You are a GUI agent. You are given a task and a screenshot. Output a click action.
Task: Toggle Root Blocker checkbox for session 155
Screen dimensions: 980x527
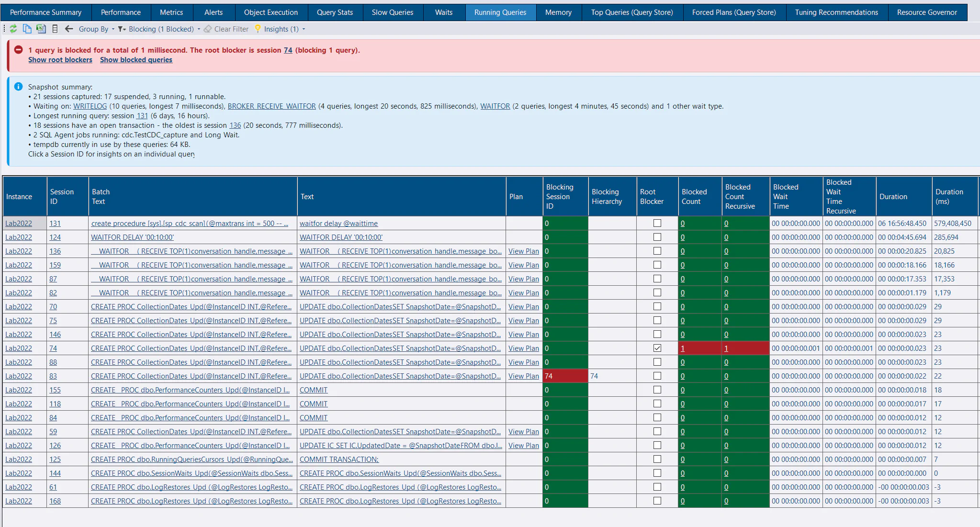657,390
